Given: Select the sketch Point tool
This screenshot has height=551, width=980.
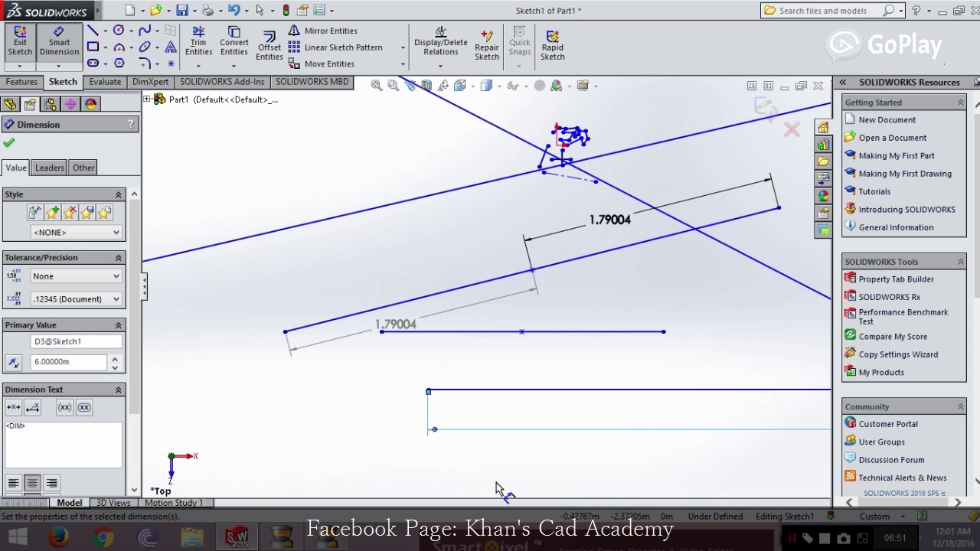Looking at the screenshot, I should [171, 64].
